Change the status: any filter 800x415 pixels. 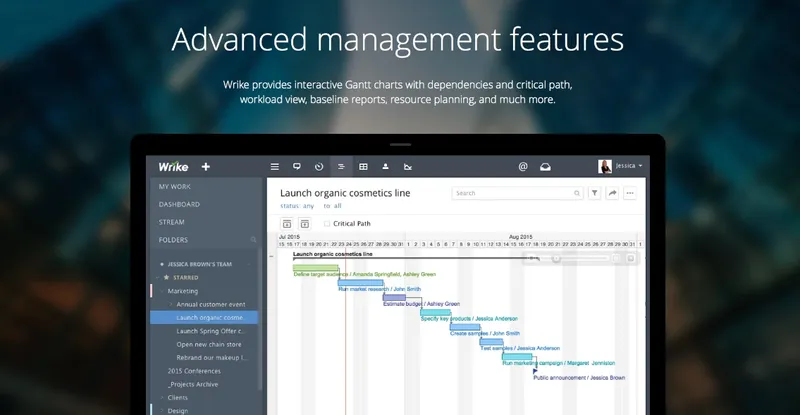[x=297, y=206]
